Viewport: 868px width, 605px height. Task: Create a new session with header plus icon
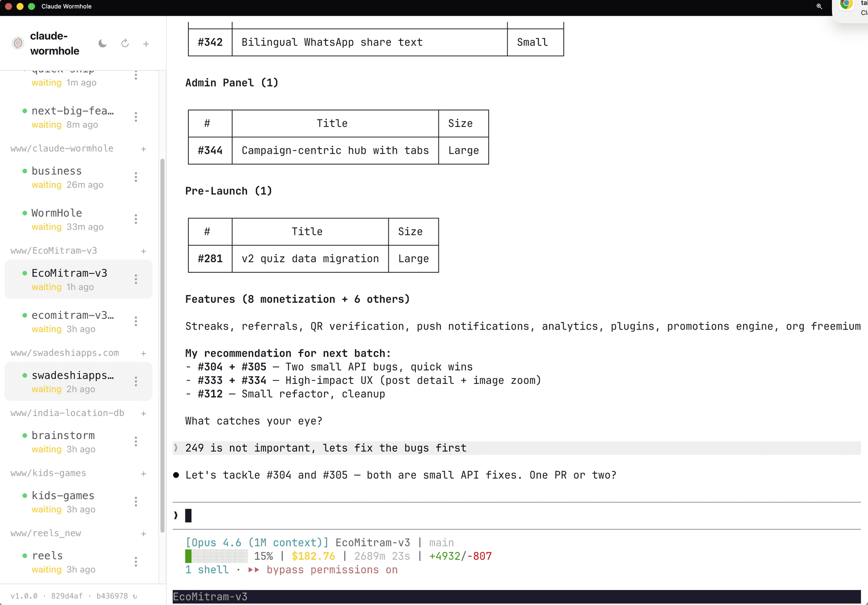pos(146,43)
